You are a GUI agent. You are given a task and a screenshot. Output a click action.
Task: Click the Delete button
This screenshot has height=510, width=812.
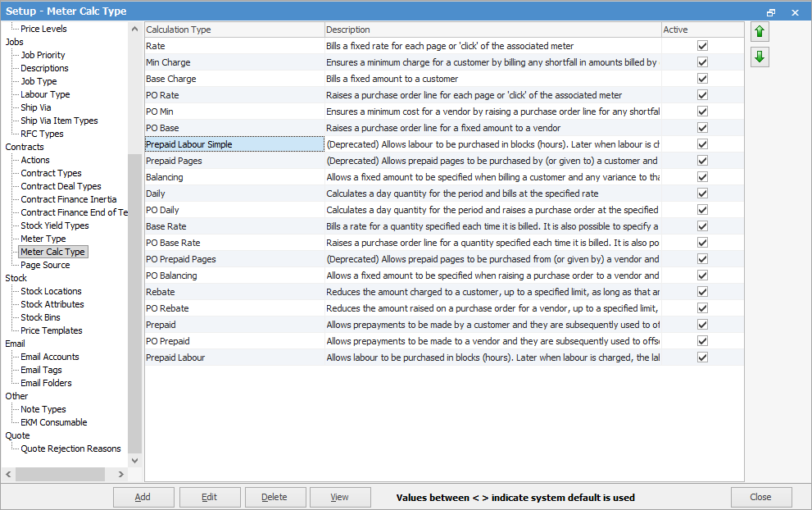click(x=275, y=497)
